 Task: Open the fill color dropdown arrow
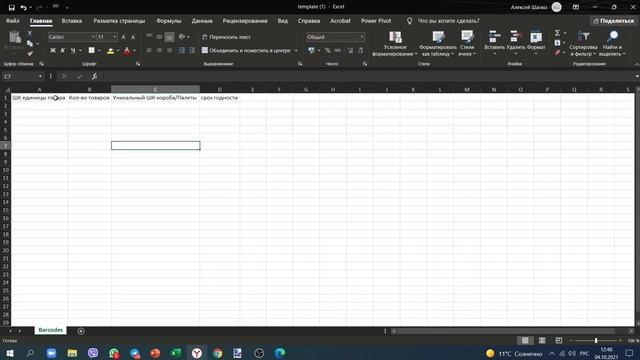click(x=118, y=51)
